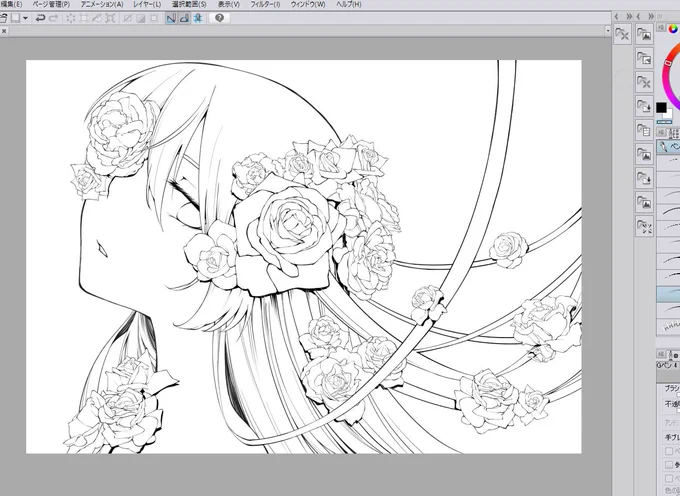
Task: Click the material icon with X in leftmost dock
Action: tap(623, 34)
